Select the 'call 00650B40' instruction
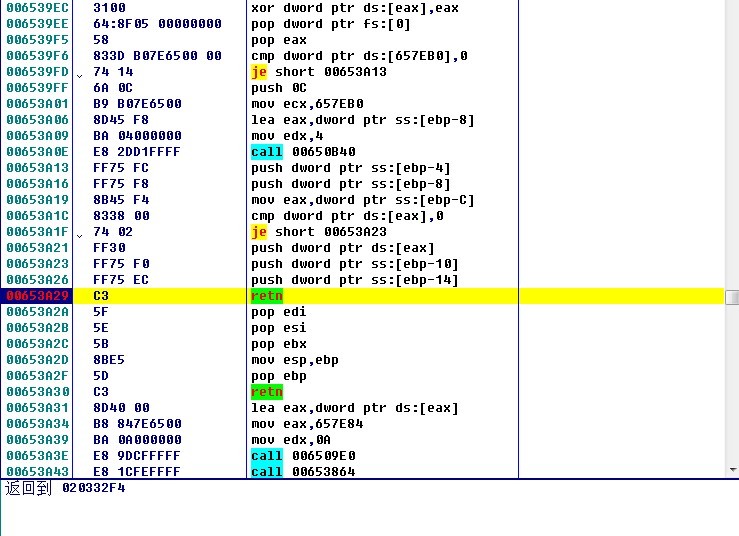 [x=303, y=152]
